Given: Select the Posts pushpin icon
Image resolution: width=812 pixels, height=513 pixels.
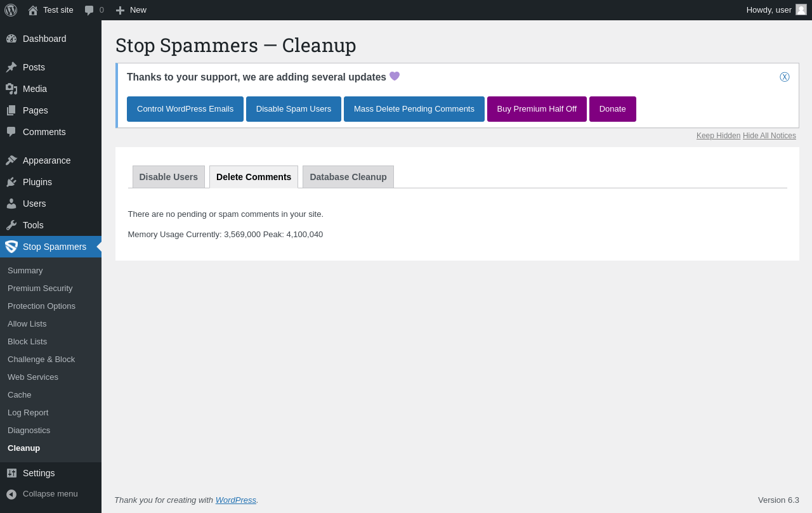Looking at the screenshot, I should pyautogui.click(x=11, y=67).
